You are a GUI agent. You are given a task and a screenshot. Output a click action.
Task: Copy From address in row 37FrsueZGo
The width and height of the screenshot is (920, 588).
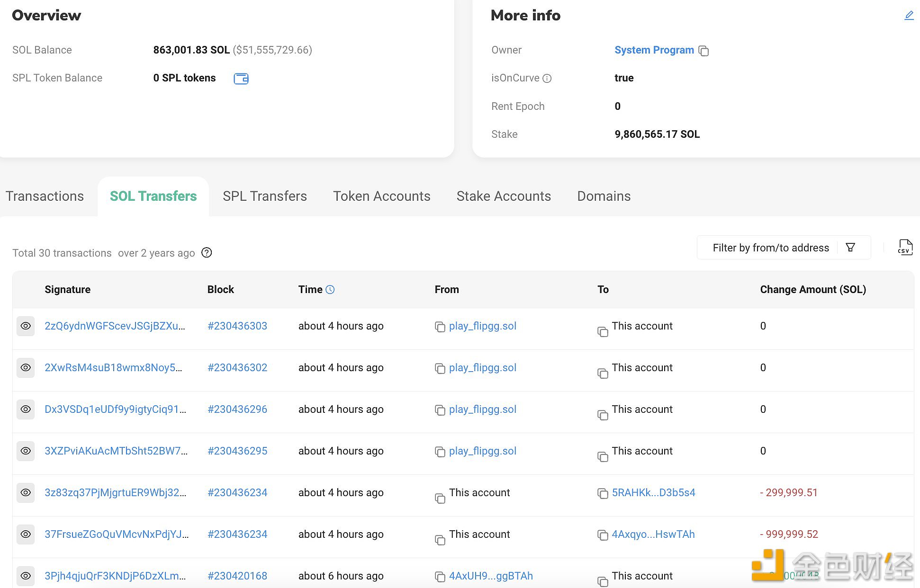[440, 540]
